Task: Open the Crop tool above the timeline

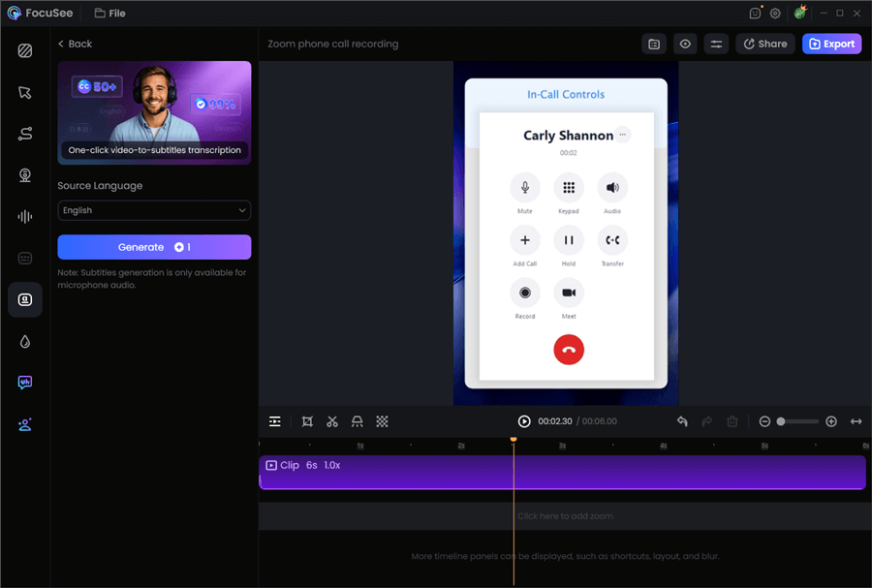Action: click(x=307, y=420)
